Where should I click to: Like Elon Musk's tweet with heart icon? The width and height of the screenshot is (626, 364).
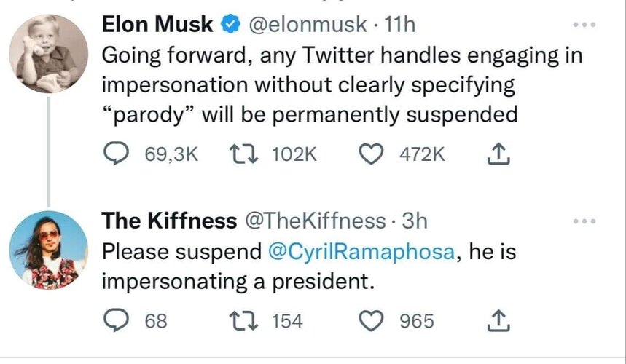coord(371,154)
